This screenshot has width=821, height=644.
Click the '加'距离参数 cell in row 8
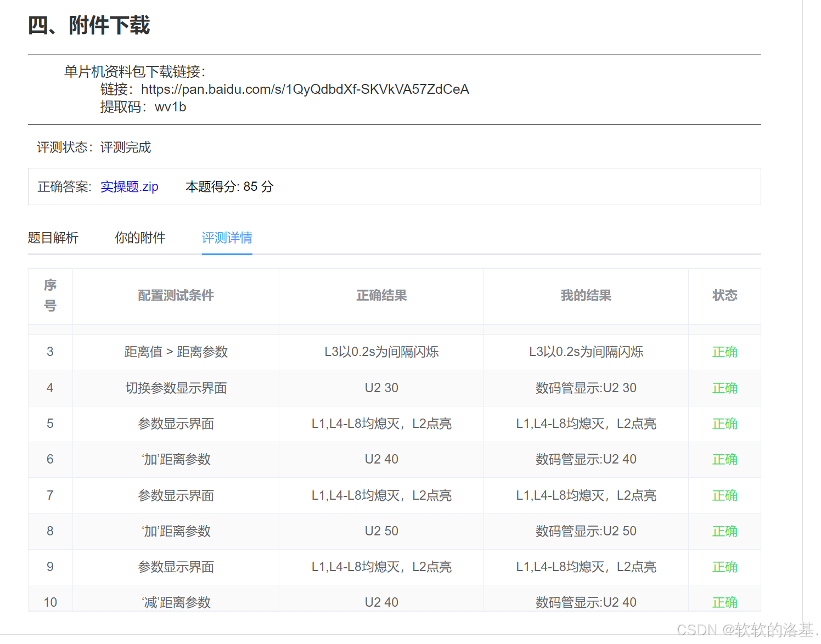[176, 531]
